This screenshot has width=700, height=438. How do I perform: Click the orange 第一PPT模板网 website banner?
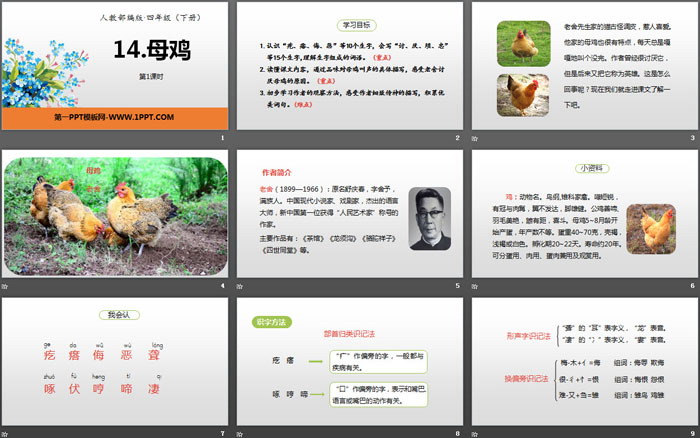point(114,118)
